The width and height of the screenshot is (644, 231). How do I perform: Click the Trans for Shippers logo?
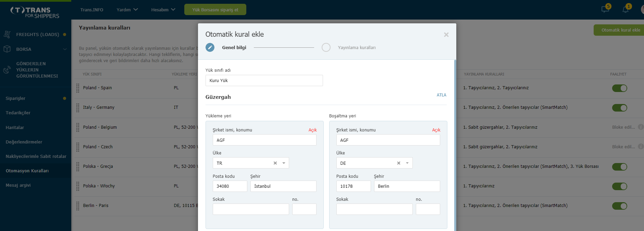point(35,12)
